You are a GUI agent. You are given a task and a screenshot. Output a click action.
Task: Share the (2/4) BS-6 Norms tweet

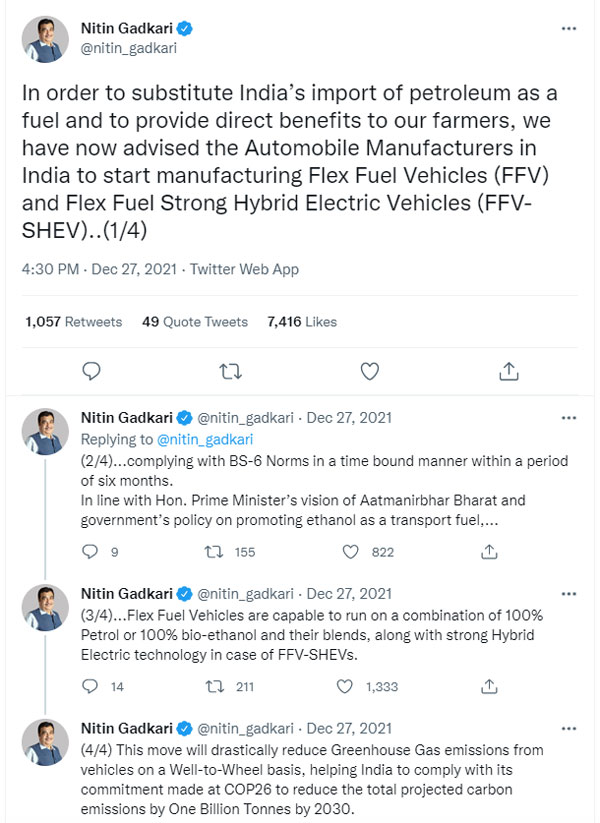(490, 551)
